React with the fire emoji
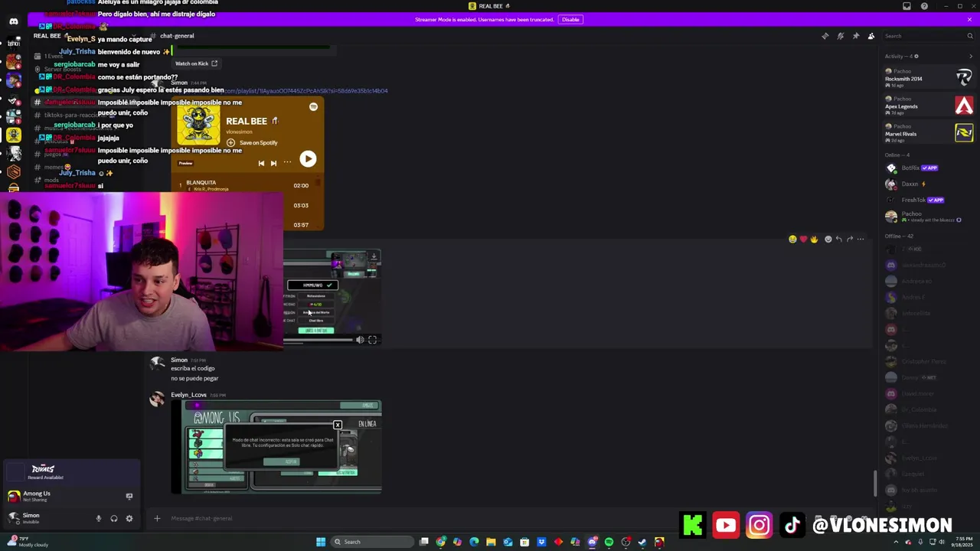This screenshot has height=551, width=980. pyautogui.click(x=813, y=240)
